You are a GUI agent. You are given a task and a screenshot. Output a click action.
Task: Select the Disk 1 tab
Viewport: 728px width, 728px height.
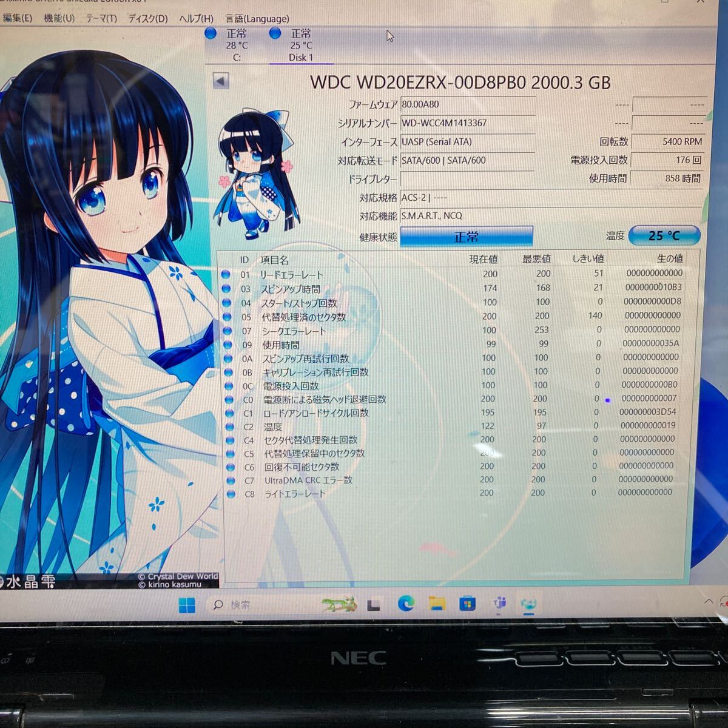click(301, 45)
